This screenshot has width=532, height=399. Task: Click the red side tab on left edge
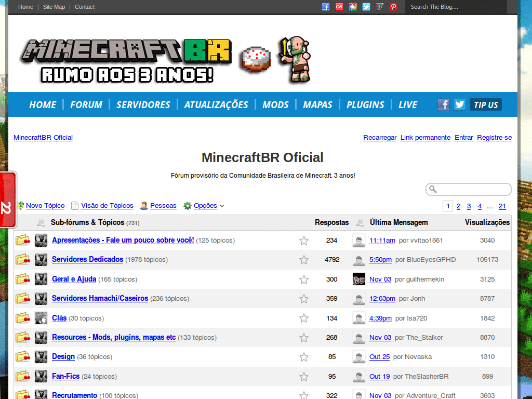[8, 199]
